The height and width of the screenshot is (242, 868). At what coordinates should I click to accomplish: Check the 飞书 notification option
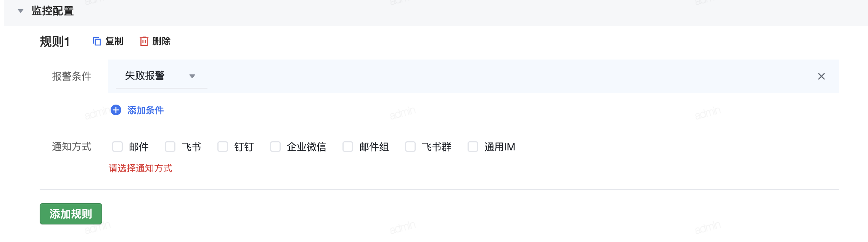coord(170,147)
